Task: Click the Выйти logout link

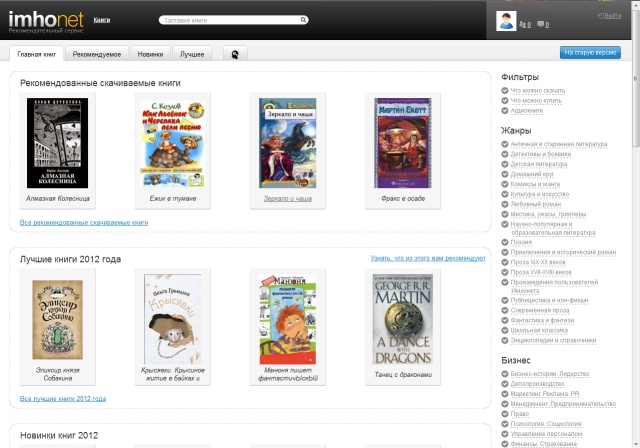Action: coord(609,16)
